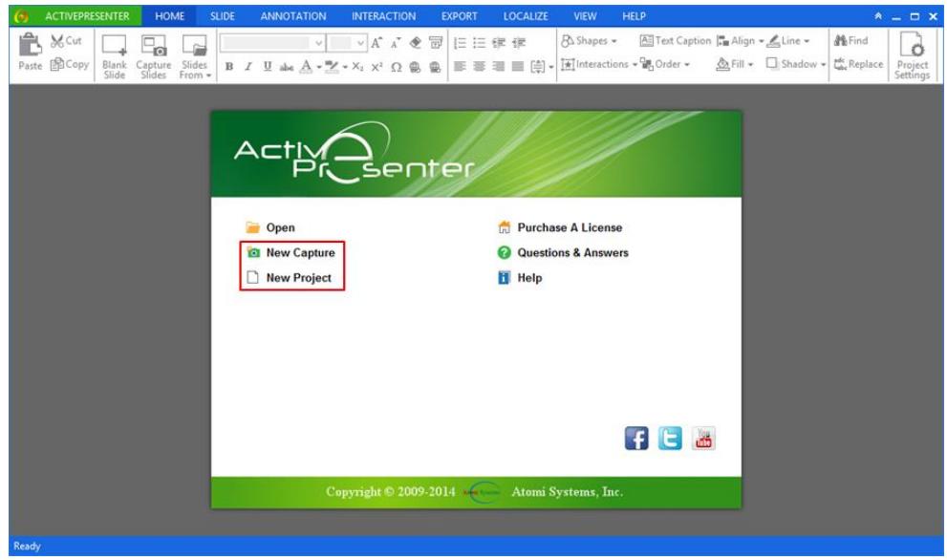Switch to the EXPORT tab
This screenshot has width=947, height=560.
[x=459, y=16]
